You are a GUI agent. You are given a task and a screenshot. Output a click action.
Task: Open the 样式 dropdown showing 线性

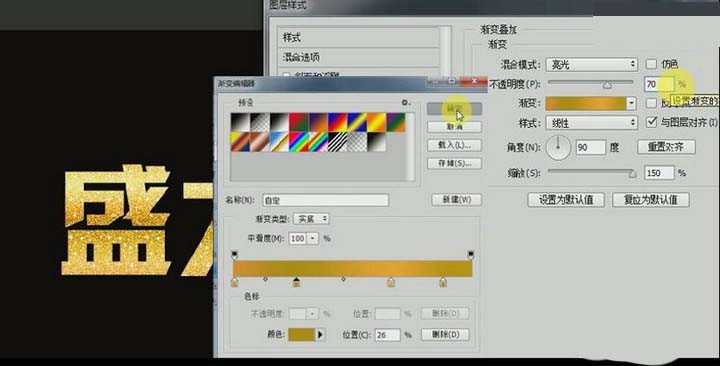[591, 123]
